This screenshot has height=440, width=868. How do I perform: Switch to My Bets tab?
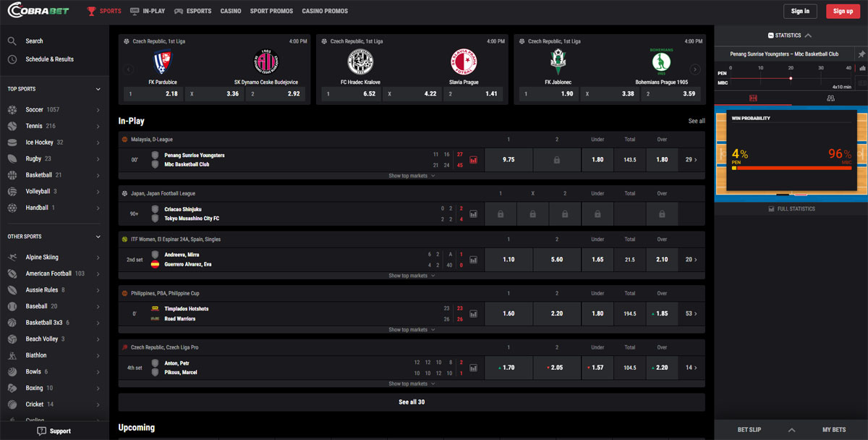(834, 430)
